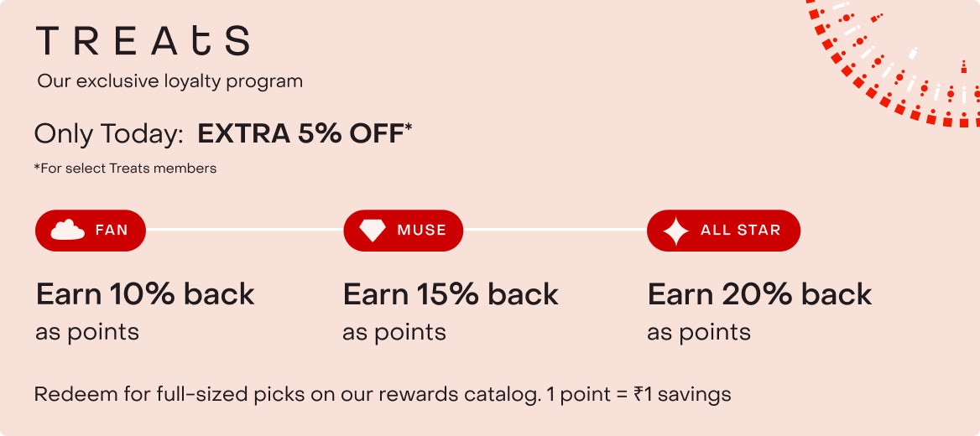
Task: Select the MUSE tier label
Action: tap(421, 230)
